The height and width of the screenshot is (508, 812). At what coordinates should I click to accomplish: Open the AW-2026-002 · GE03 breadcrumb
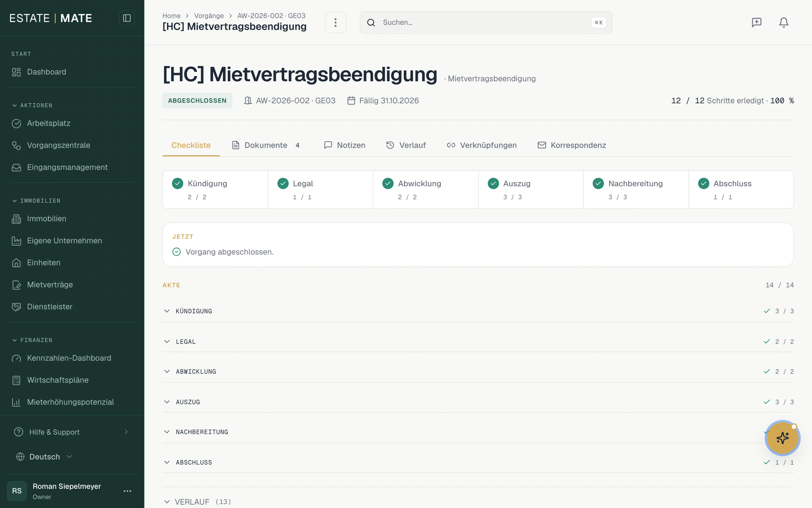coord(271,16)
